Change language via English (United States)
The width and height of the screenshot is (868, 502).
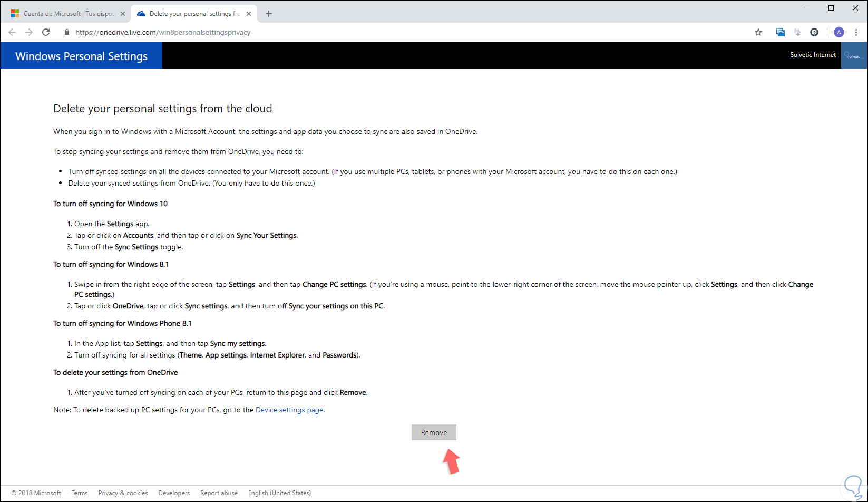tap(279, 493)
